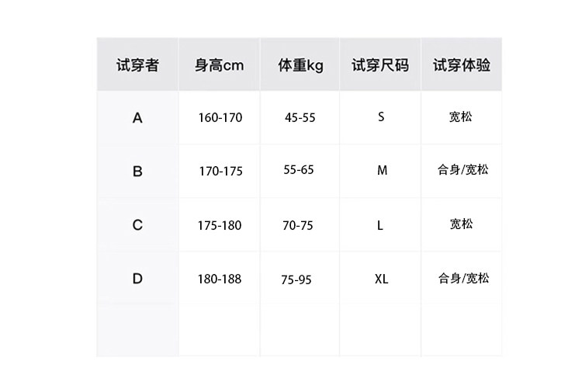
Task: Click the 体重kg column header
Action: (300, 65)
